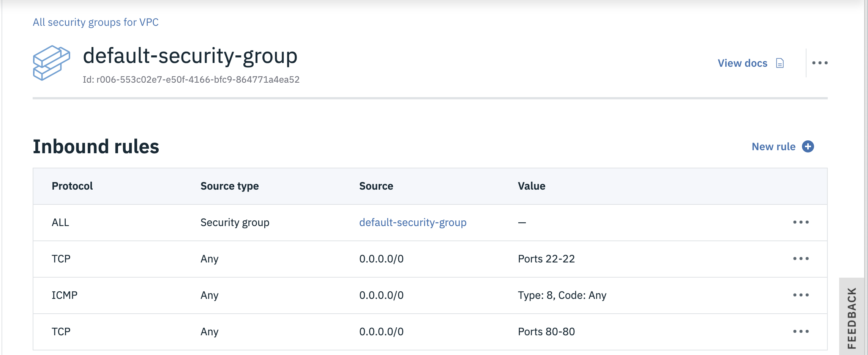868x355 pixels.
Task: Click the ICMP protocol cell
Action: click(65, 295)
